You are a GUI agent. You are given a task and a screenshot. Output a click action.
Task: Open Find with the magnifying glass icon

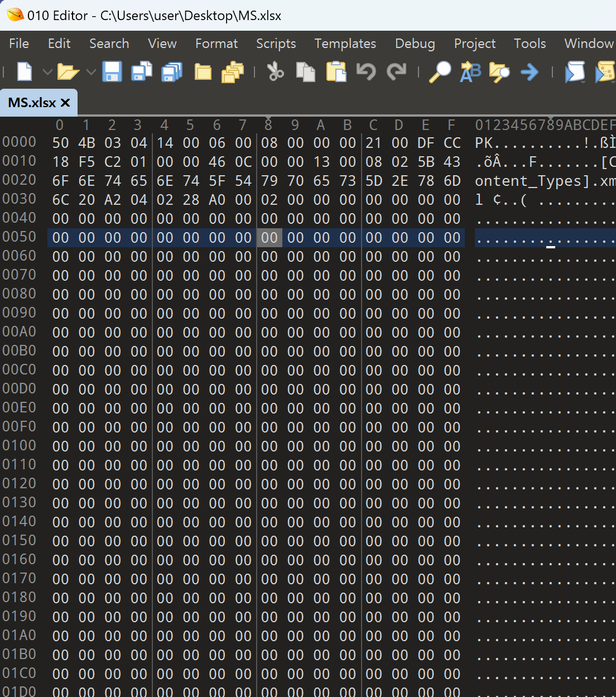click(x=440, y=72)
